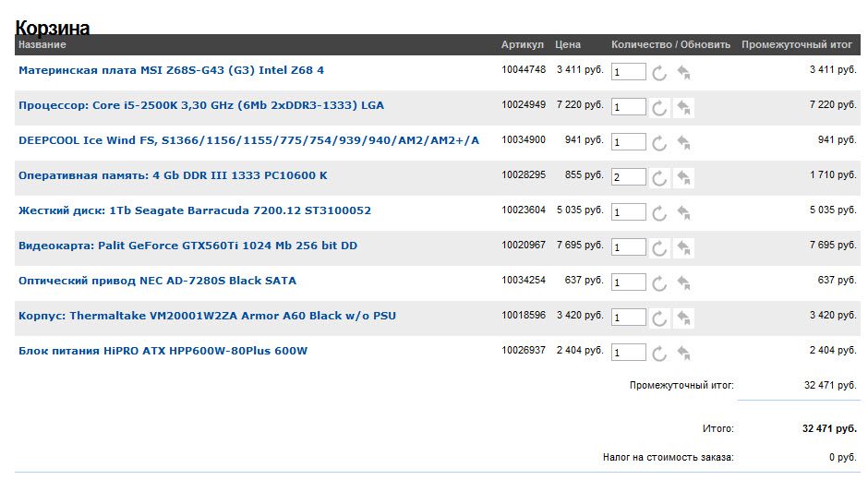Remove 4 Gb DDR III memory from cart
The image size is (868, 480).
[x=683, y=178]
